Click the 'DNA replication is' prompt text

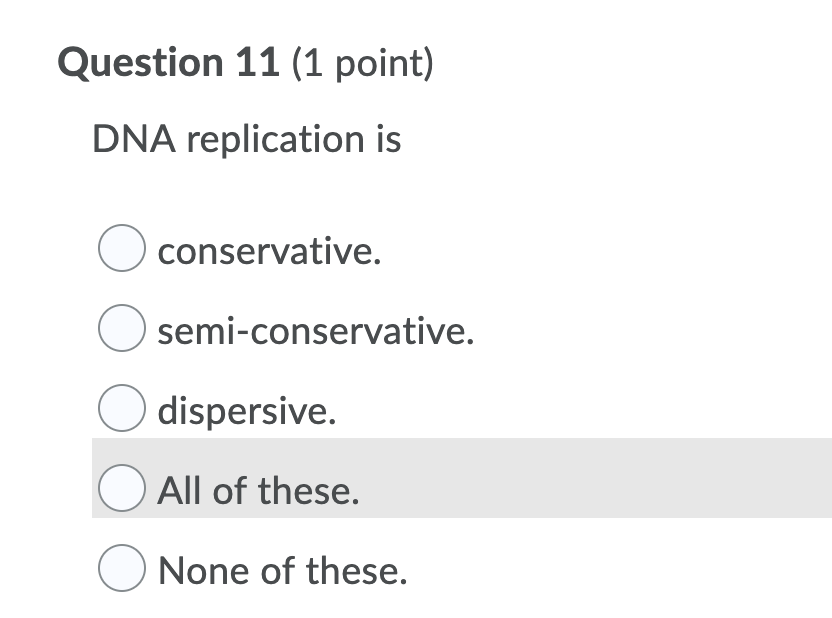click(x=247, y=139)
